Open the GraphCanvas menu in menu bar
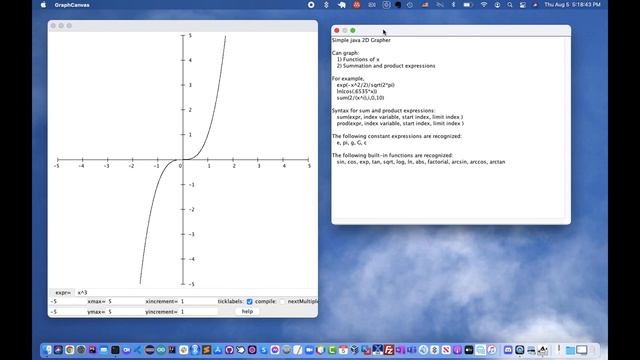The width and height of the screenshot is (640, 360). [72, 5]
